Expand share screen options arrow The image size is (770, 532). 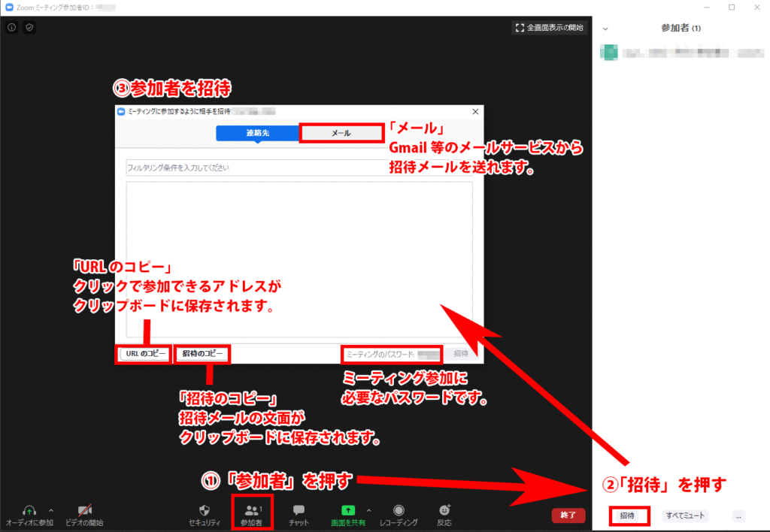pos(368,509)
